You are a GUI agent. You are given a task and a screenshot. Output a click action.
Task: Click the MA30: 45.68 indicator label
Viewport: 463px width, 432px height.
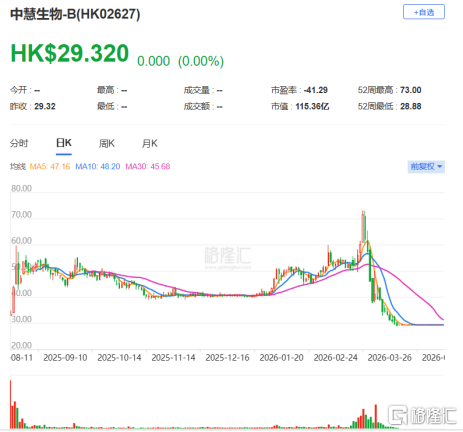coord(148,166)
